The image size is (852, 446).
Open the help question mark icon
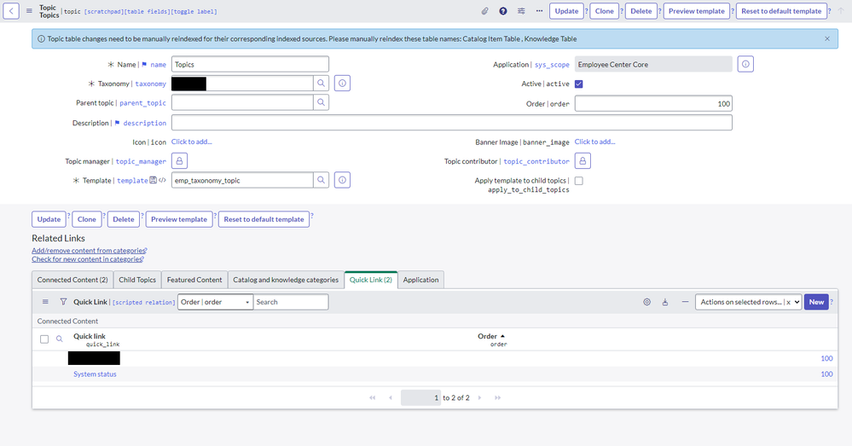503,11
